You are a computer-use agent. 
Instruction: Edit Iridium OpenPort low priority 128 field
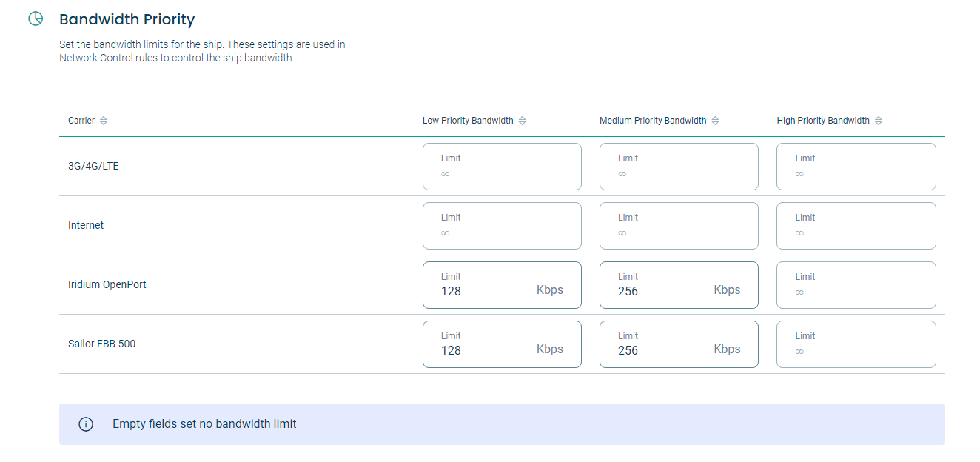(502, 285)
